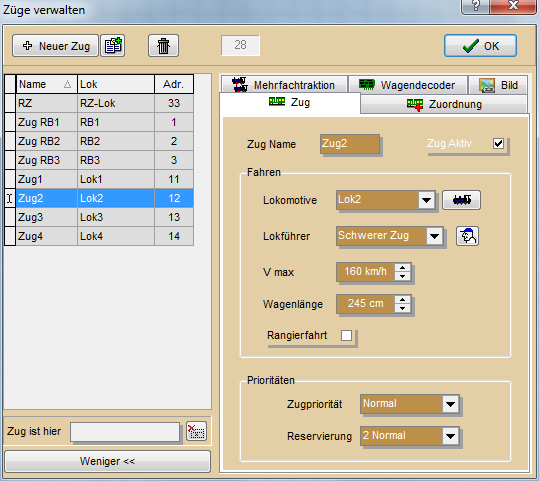The height and width of the screenshot is (481, 539).
Task: Toggle the Zug Aktiv checkbox
Action: click(498, 143)
